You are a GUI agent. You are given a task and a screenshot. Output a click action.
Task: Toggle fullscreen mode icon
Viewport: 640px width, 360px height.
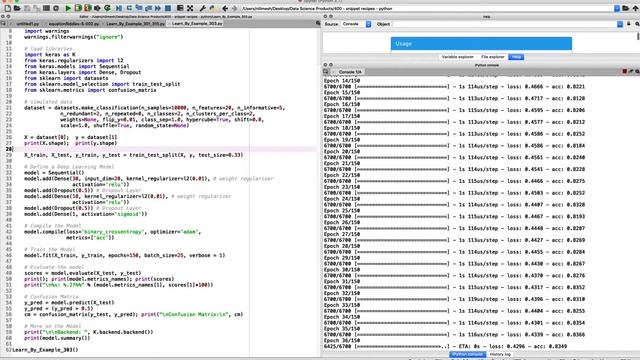(190, 8)
